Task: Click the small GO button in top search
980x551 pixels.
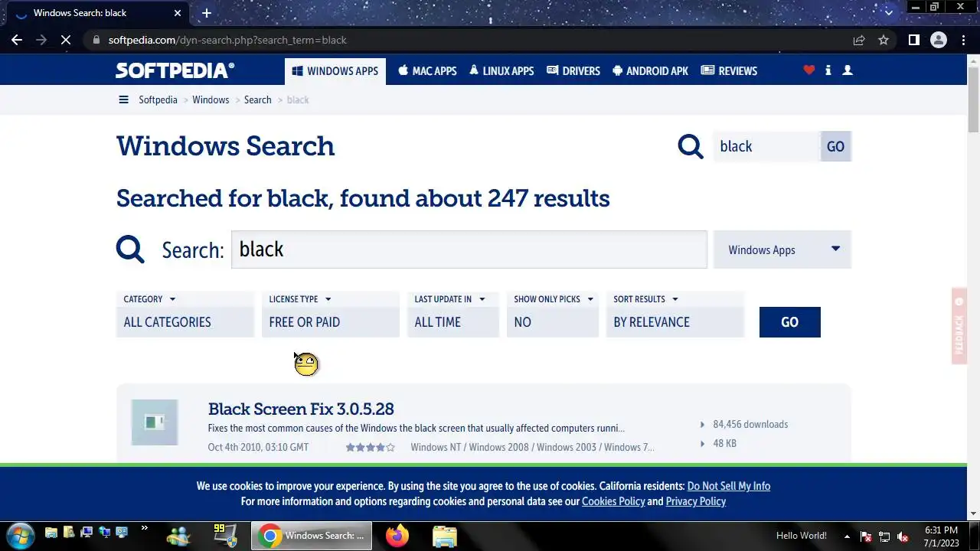Action: click(x=835, y=146)
